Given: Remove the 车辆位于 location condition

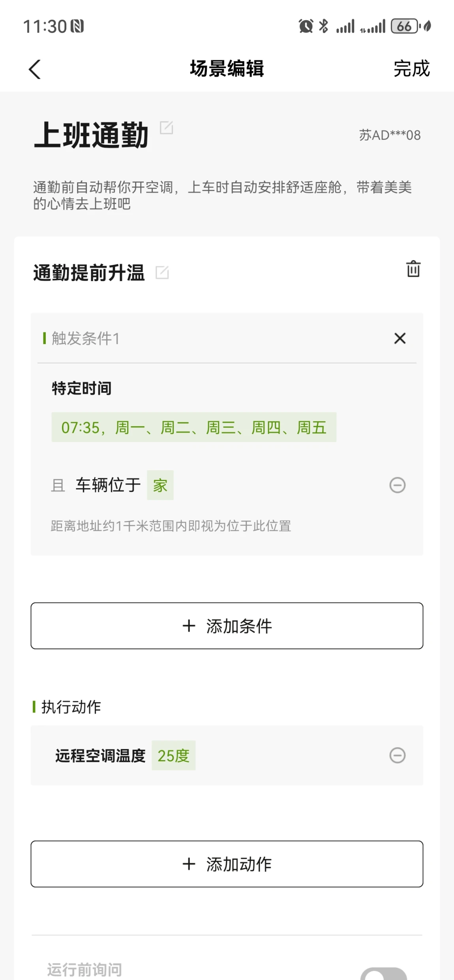Looking at the screenshot, I should 397,485.
